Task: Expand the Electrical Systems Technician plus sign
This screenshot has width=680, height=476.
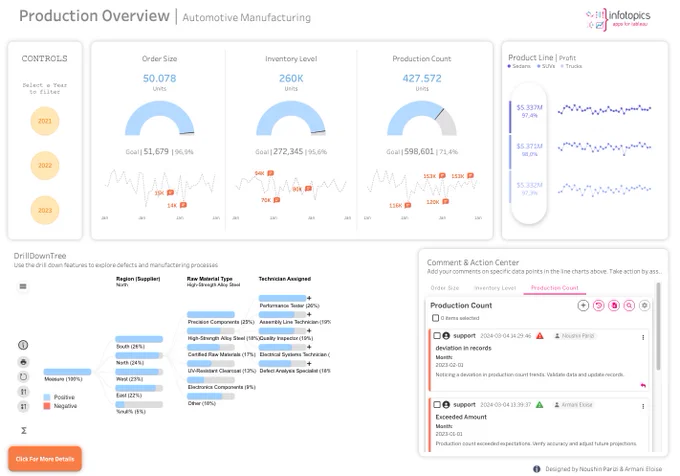Action: point(309,347)
